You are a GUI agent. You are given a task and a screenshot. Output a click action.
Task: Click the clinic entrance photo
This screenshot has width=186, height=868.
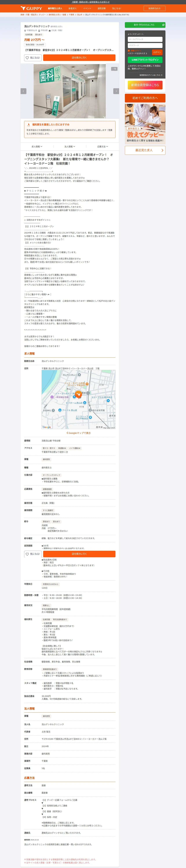(70, 91)
